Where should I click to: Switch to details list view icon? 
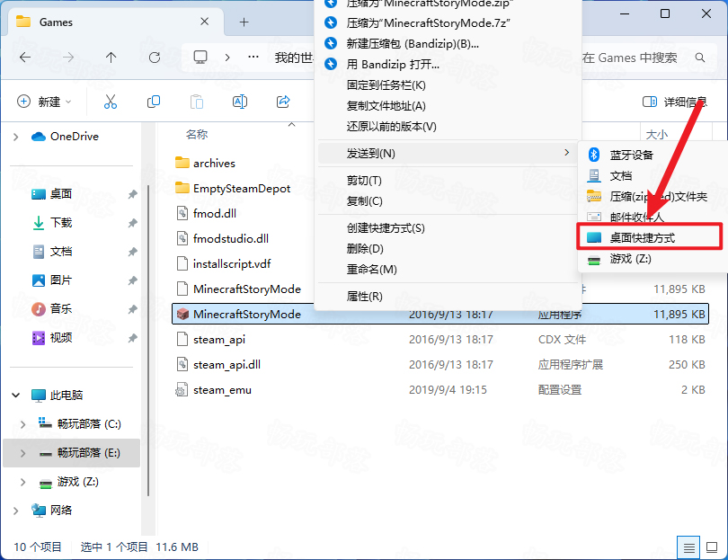click(x=689, y=548)
